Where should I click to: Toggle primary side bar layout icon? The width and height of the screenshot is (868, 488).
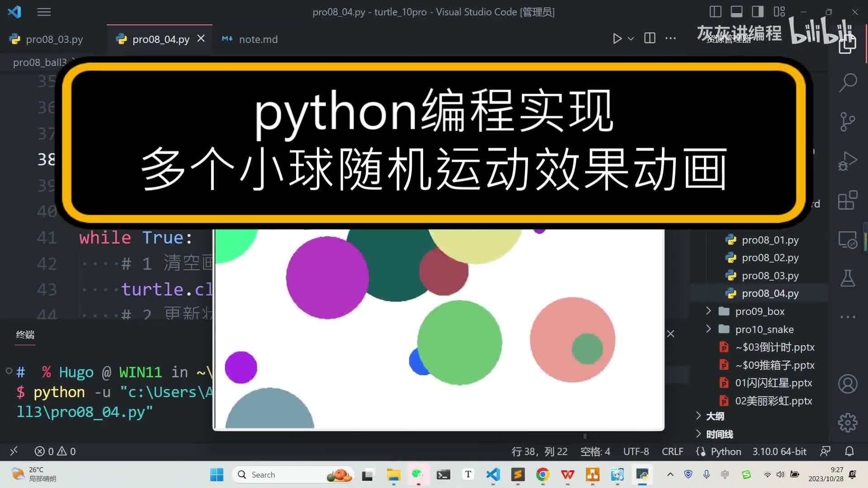715,12
